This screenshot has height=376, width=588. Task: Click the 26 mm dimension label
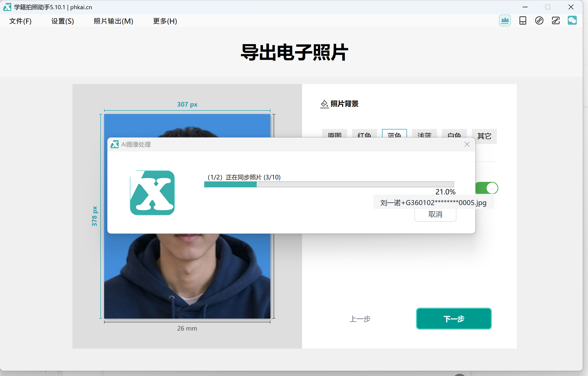point(187,328)
